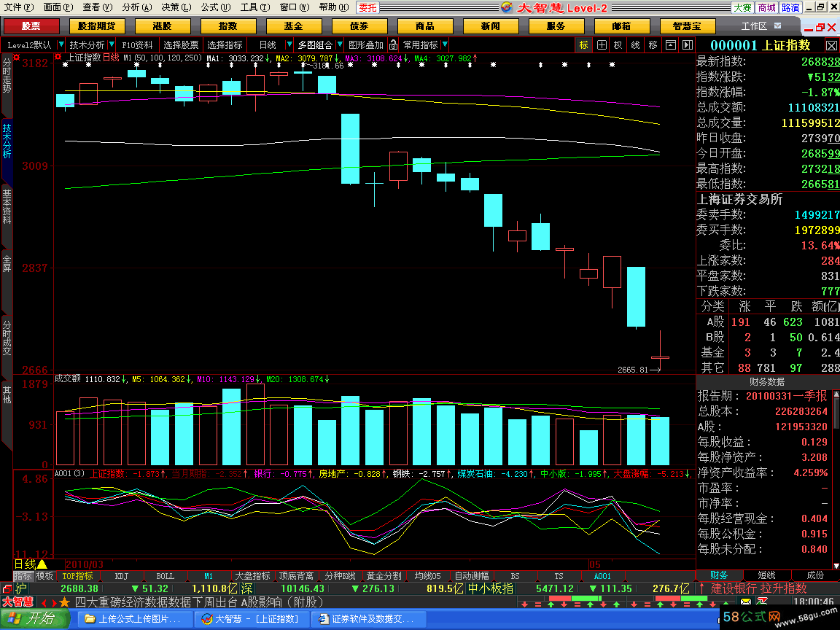Click the envelope mail icon in status bar
840x630 pixels.
745,603
